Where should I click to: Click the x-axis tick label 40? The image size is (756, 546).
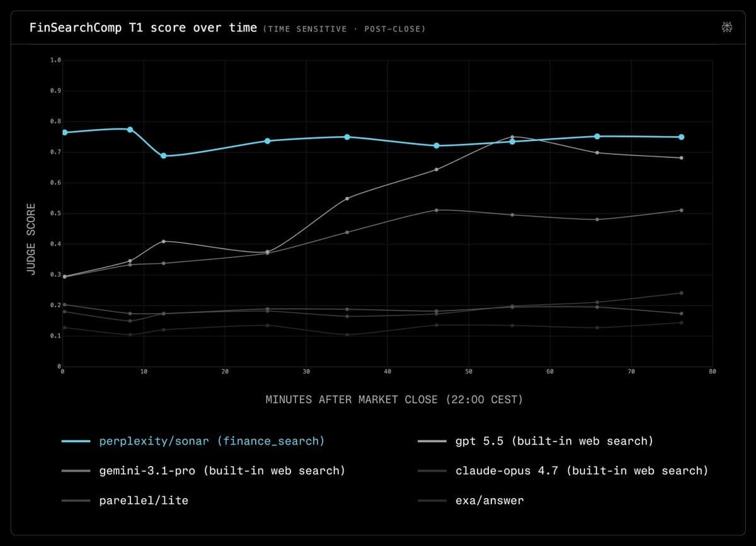click(x=387, y=372)
